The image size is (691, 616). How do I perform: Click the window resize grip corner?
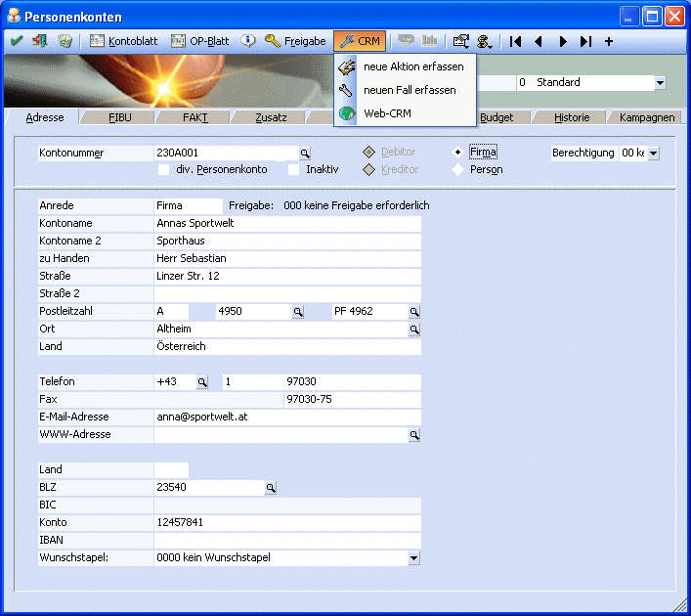[680, 605]
